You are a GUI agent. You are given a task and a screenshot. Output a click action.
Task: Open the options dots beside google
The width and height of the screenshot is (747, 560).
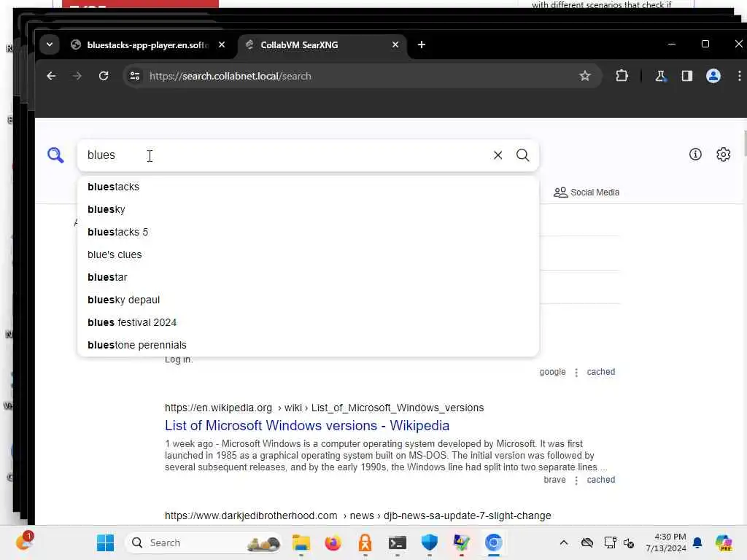pos(576,373)
